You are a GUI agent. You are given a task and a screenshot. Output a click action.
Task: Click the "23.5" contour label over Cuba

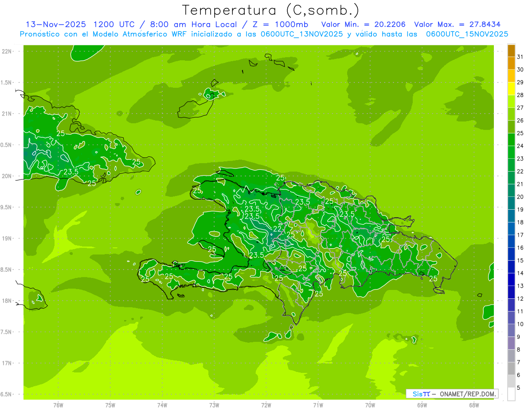pos(71,172)
